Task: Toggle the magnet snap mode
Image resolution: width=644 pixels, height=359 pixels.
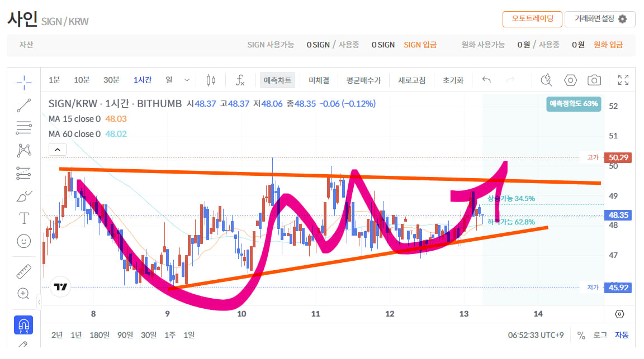Action: (23, 325)
